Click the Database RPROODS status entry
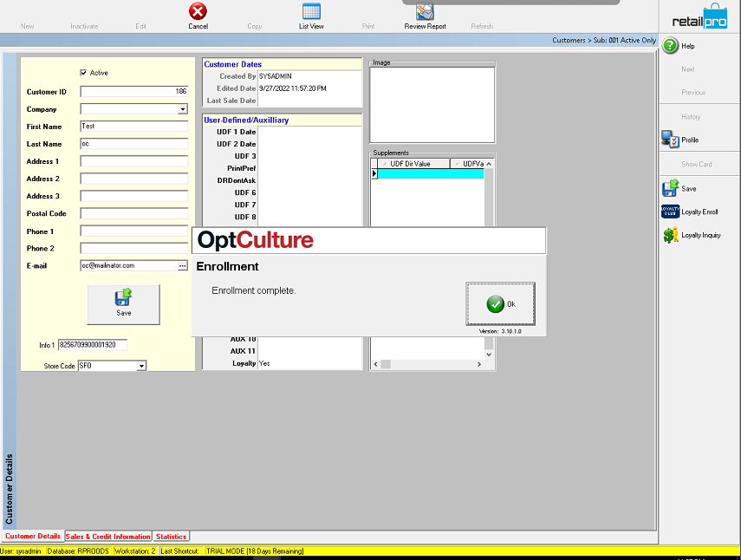741x560 pixels. click(x=78, y=551)
